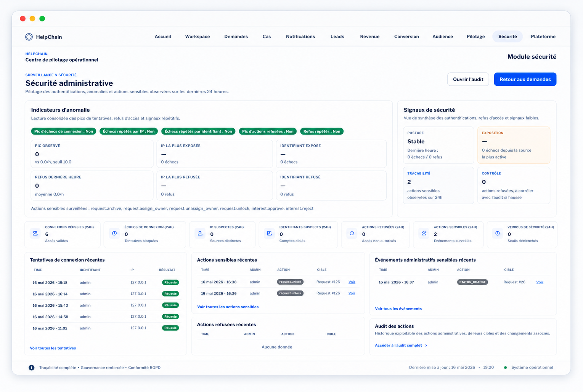
Task: Click the Identifiants suspects card icon
Action: [x=270, y=233]
